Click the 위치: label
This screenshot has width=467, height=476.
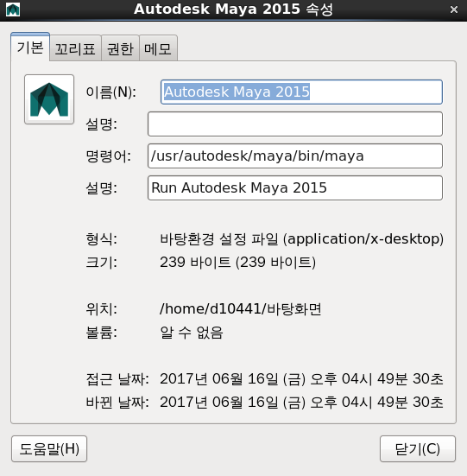pyautogui.click(x=101, y=309)
